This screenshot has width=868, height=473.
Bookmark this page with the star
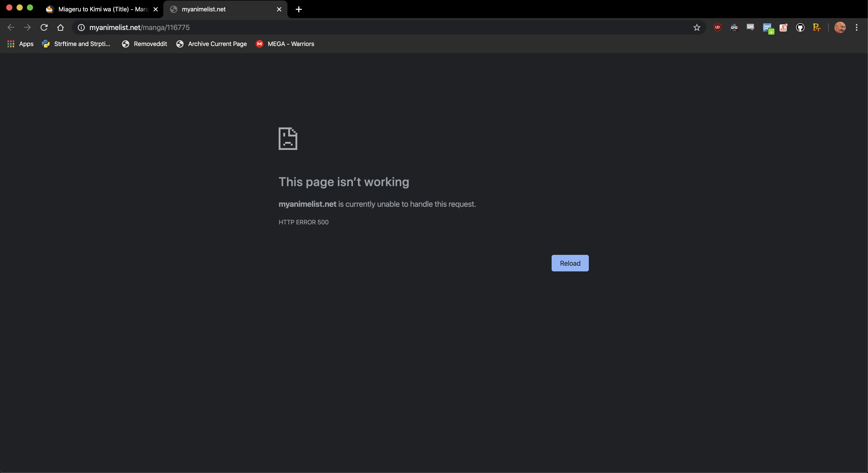pos(697,27)
